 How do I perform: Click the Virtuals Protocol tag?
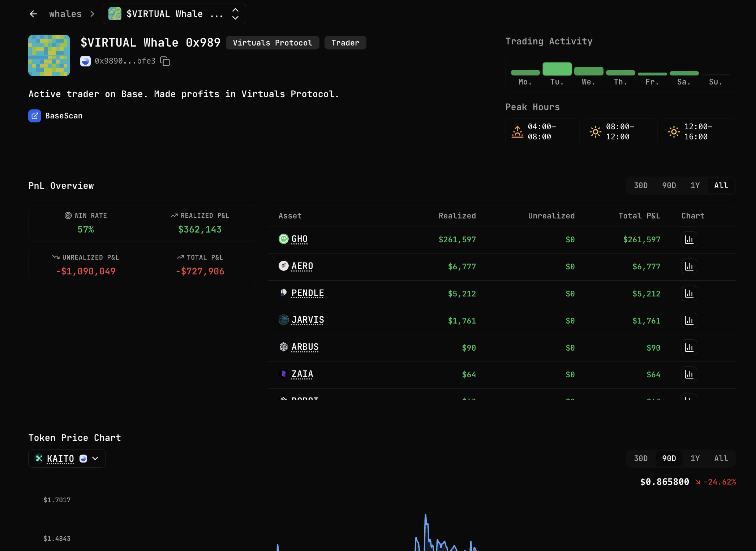(272, 43)
